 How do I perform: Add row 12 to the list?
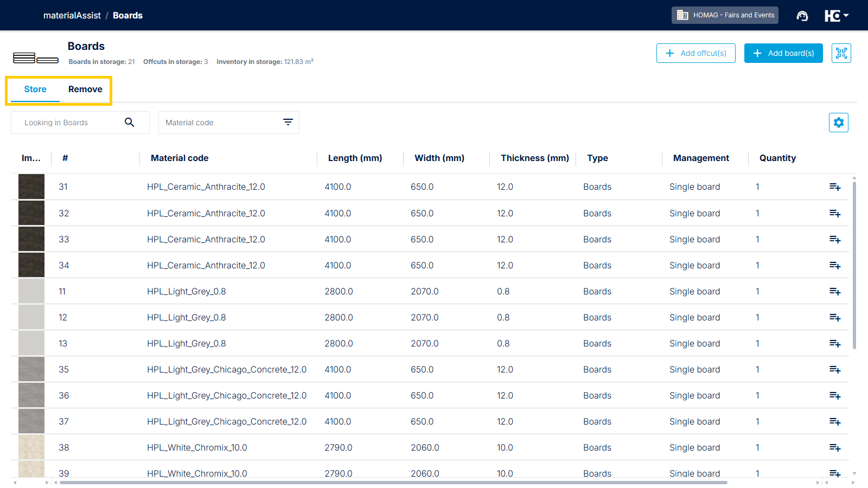click(x=835, y=318)
